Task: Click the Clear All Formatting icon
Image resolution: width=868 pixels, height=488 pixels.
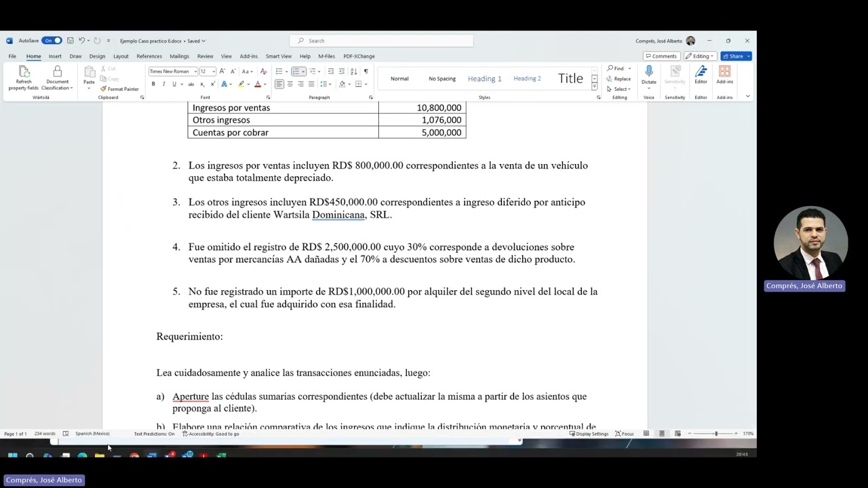Action: (x=263, y=71)
